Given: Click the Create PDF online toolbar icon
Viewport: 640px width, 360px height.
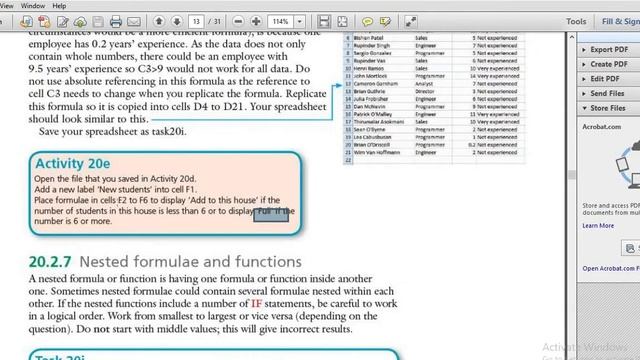Looking at the screenshot, I should click(x=26, y=22).
